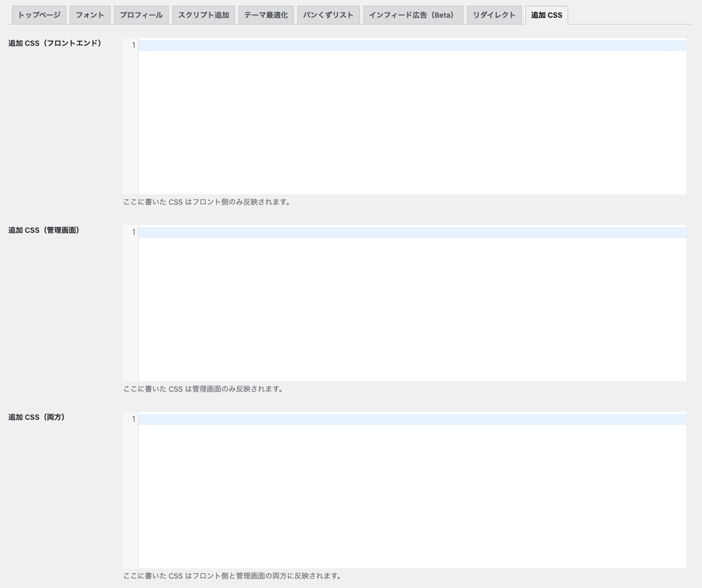Open the スクリプト追加 tab
Viewport: 702px width, 588px height.
[203, 15]
